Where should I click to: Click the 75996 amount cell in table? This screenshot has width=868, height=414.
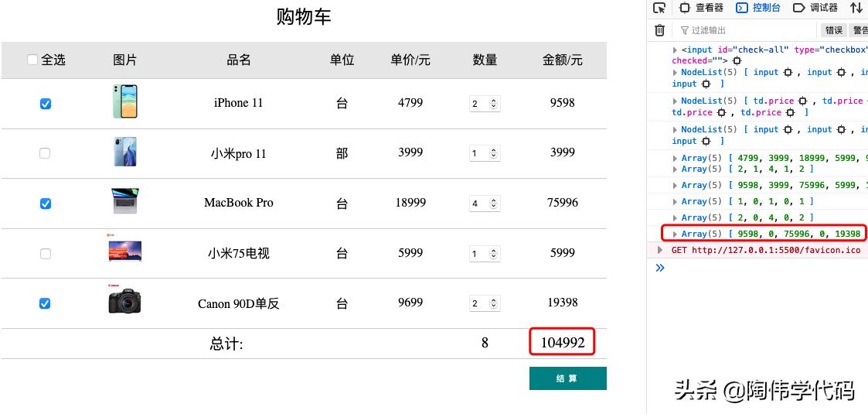click(563, 202)
